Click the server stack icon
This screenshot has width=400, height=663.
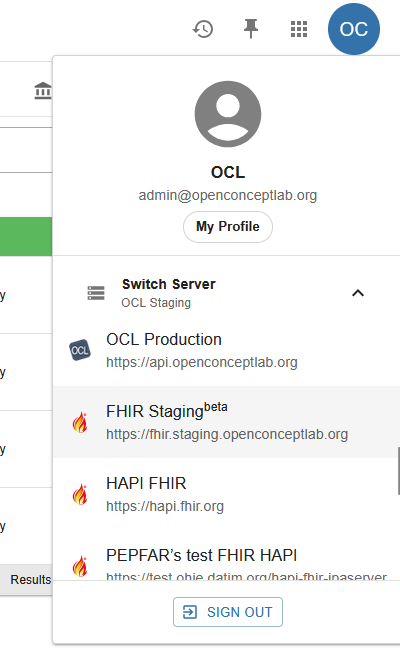coord(96,293)
